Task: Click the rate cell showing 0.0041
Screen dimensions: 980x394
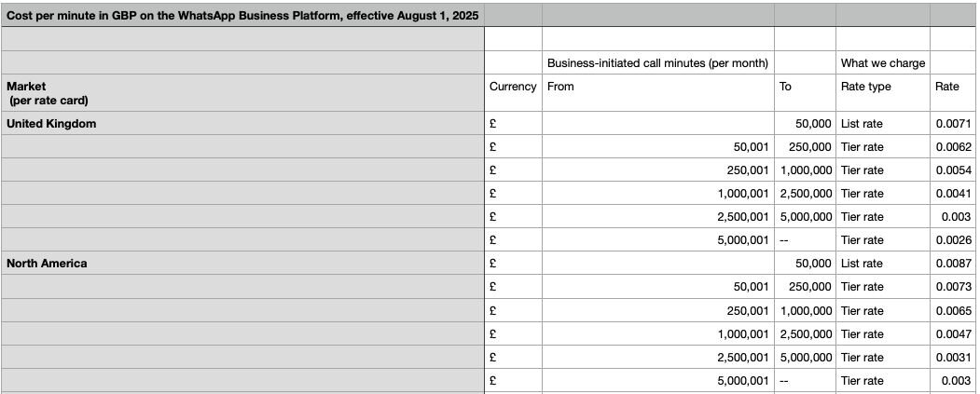Action: (953, 194)
